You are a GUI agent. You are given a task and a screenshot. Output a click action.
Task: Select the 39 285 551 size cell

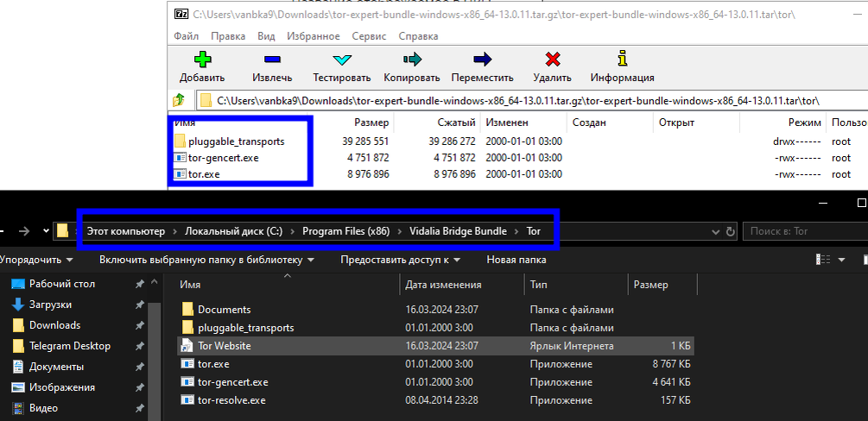[x=365, y=141]
